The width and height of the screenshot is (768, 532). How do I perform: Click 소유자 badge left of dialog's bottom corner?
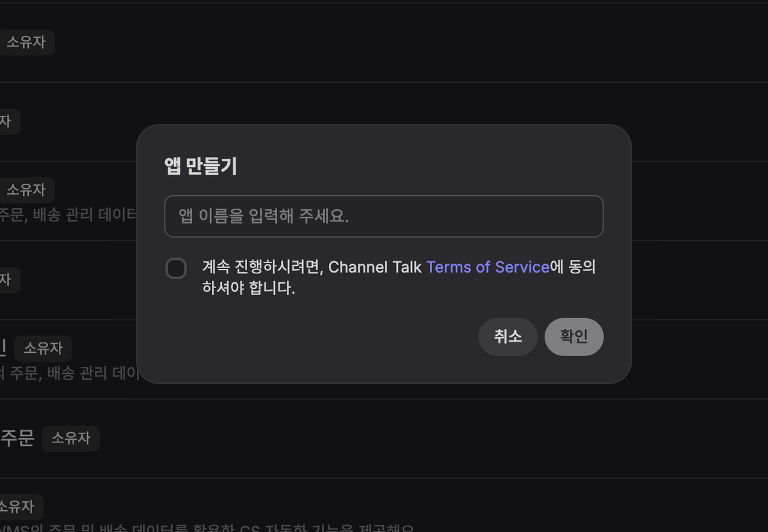[43, 348]
